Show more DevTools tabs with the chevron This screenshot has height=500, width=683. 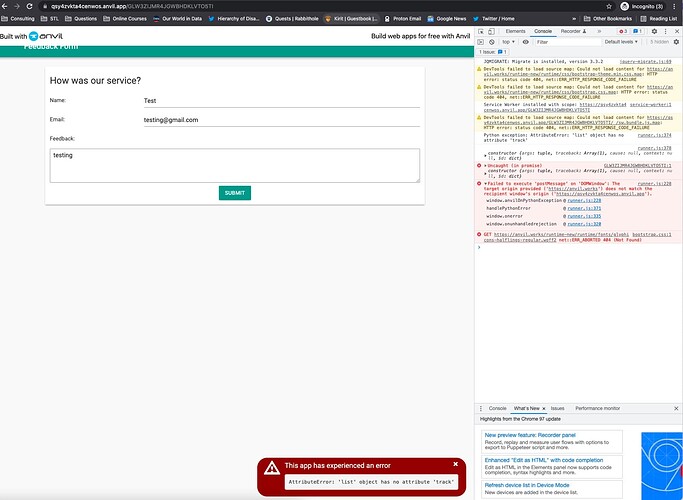(x=599, y=31)
